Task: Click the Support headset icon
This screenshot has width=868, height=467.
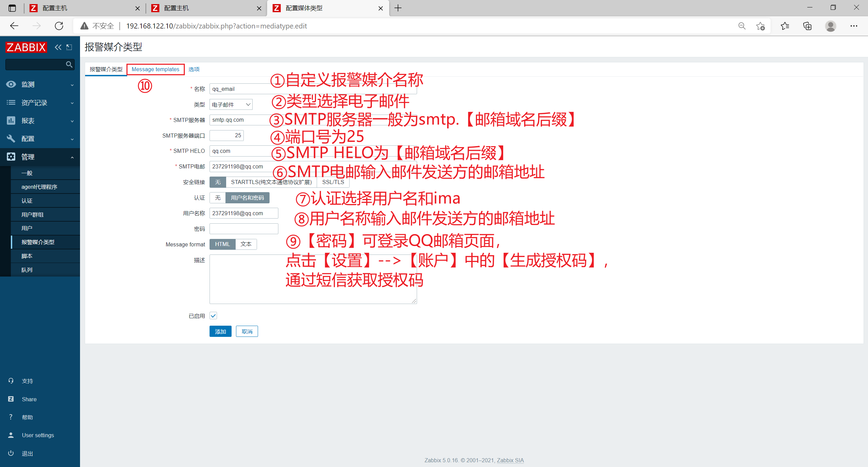Action: (x=11, y=381)
